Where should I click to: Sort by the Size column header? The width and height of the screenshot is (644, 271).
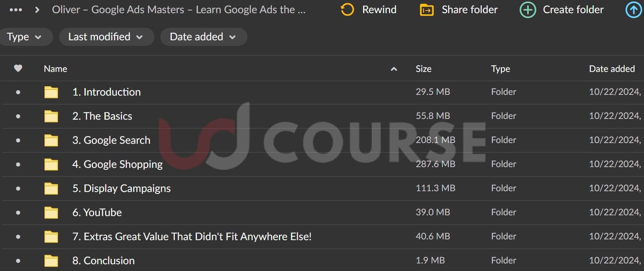tap(423, 69)
